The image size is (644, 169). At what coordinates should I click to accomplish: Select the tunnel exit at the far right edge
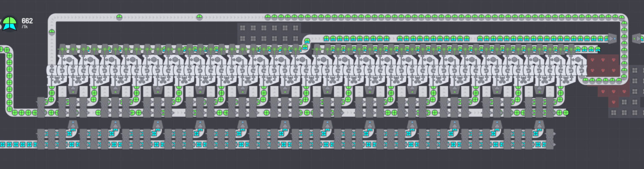(x=637, y=38)
